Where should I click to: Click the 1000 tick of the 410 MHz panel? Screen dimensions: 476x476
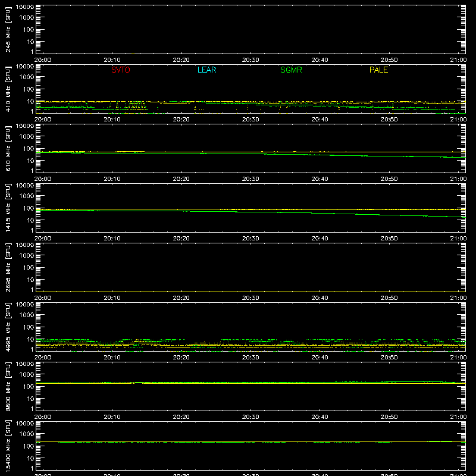point(27,77)
